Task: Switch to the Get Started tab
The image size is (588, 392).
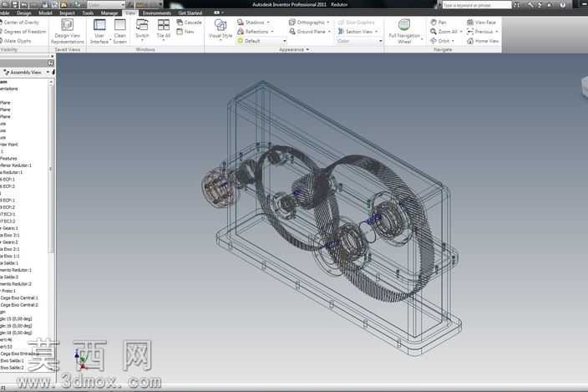Action: (x=190, y=13)
